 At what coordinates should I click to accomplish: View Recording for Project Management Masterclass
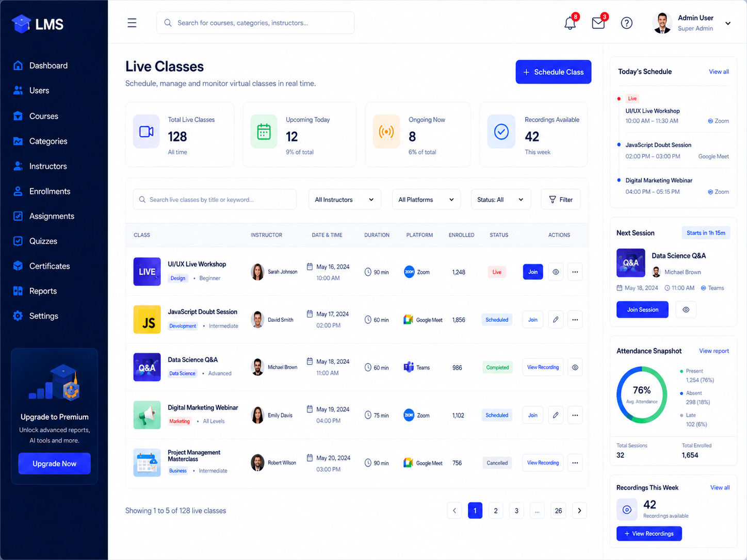(x=543, y=463)
